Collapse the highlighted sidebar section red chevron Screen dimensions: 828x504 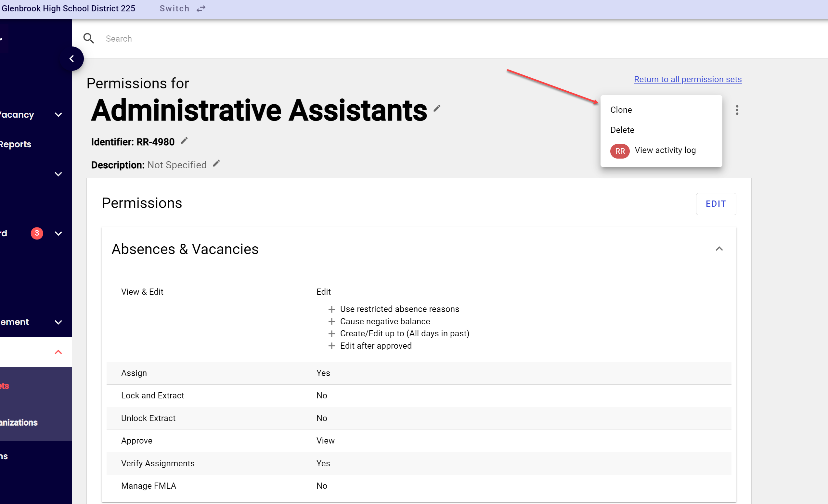(58, 352)
